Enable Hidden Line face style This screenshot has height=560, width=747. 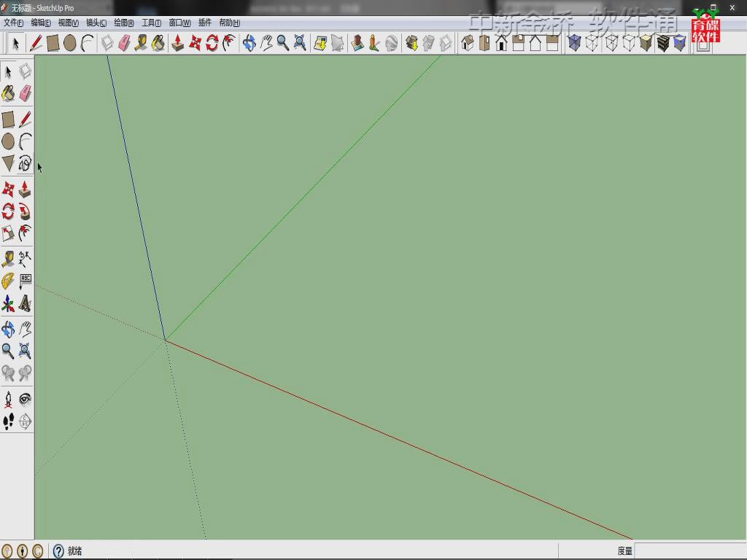(x=629, y=43)
